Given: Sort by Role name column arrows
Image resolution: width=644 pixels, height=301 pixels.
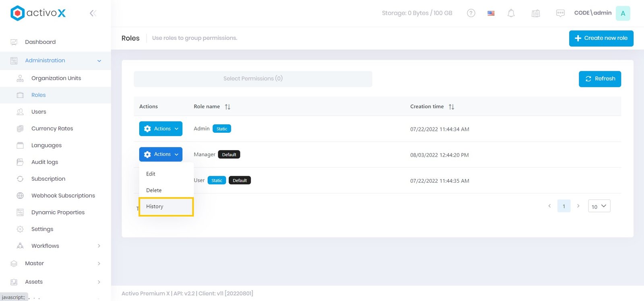Looking at the screenshot, I should point(227,107).
